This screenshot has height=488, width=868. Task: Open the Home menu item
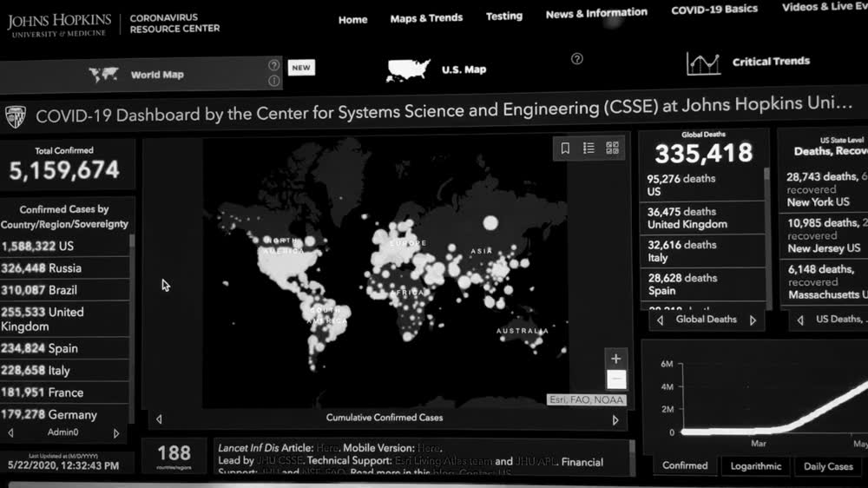(352, 20)
